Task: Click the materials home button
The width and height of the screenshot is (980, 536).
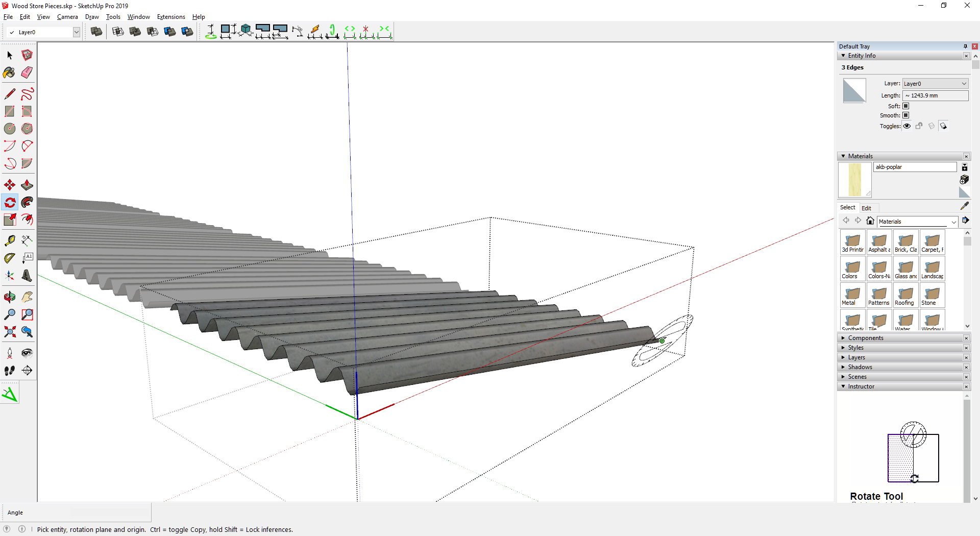Action: coord(870,221)
